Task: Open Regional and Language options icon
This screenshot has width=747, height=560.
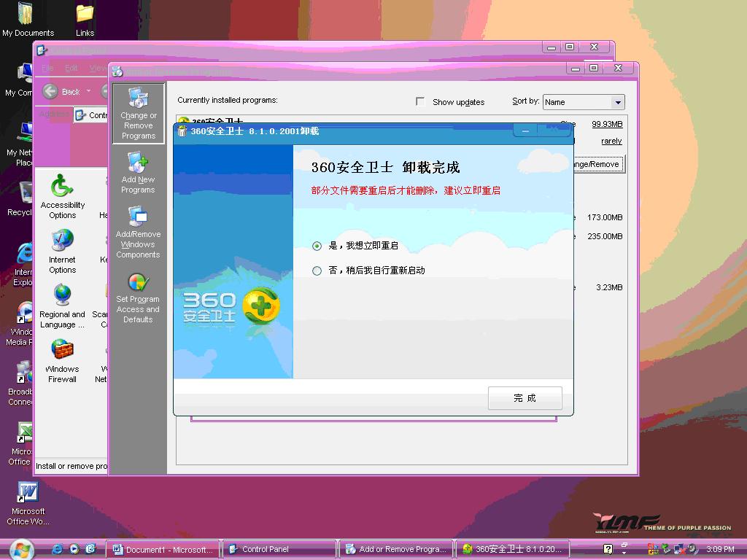Action: coord(63,306)
